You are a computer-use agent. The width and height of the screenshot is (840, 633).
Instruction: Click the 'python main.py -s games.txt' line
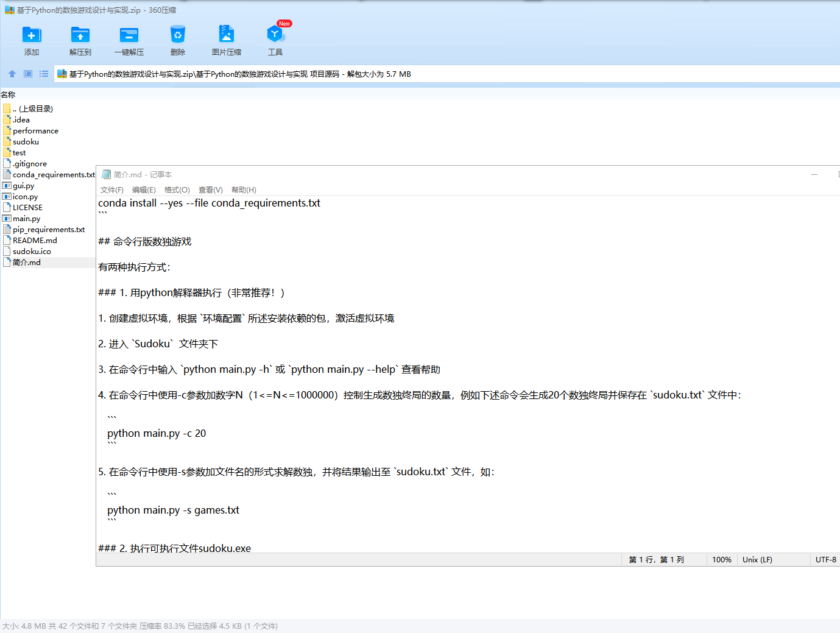(174, 510)
